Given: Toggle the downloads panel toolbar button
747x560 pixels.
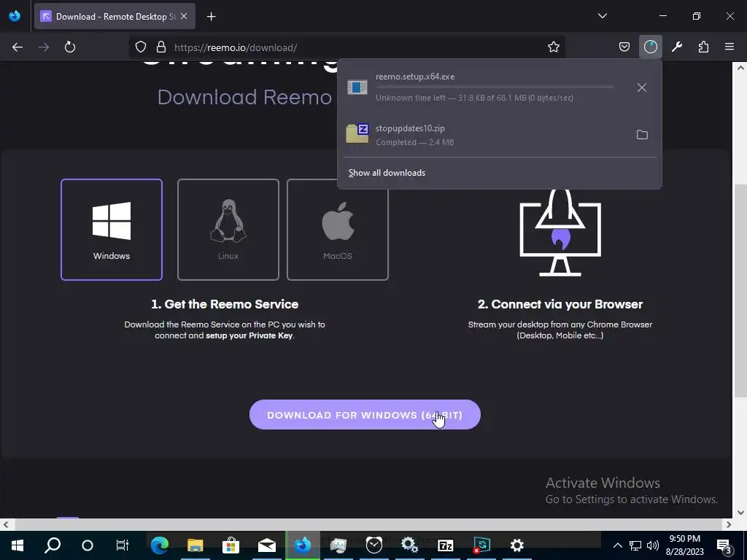Looking at the screenshot, I should pyautogui.click(x=650, y=47).
